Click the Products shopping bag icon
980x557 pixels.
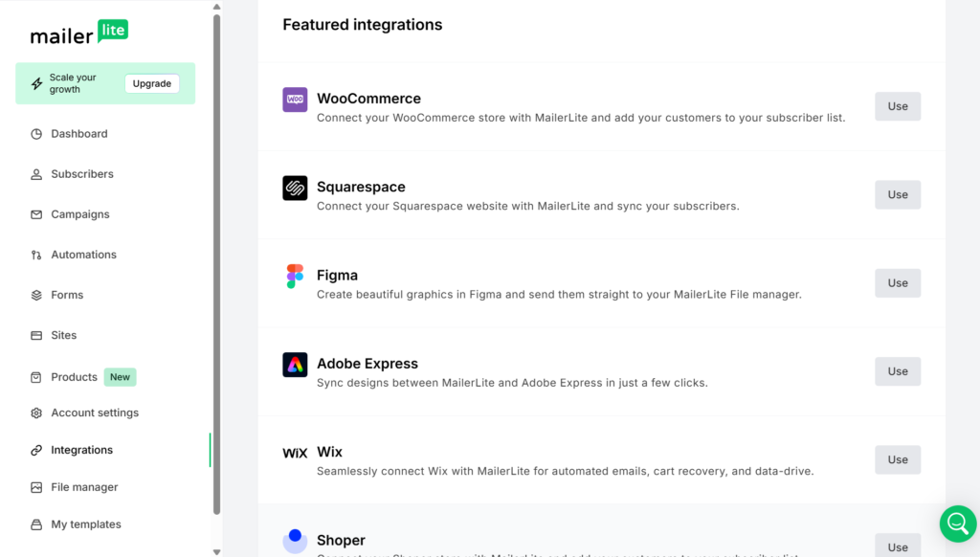(36, 377)
